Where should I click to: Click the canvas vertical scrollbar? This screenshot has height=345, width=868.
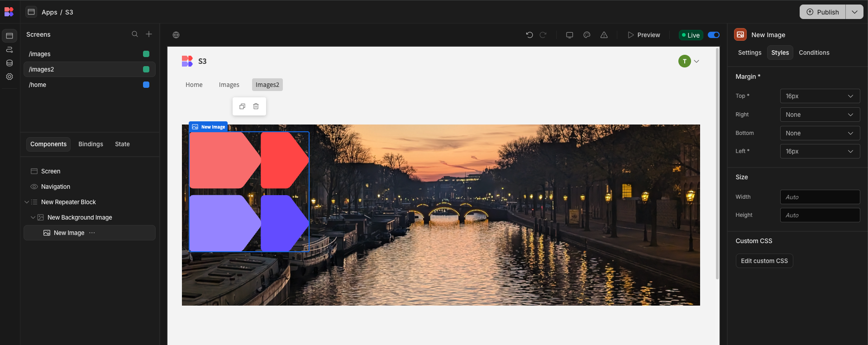[717, 163]
